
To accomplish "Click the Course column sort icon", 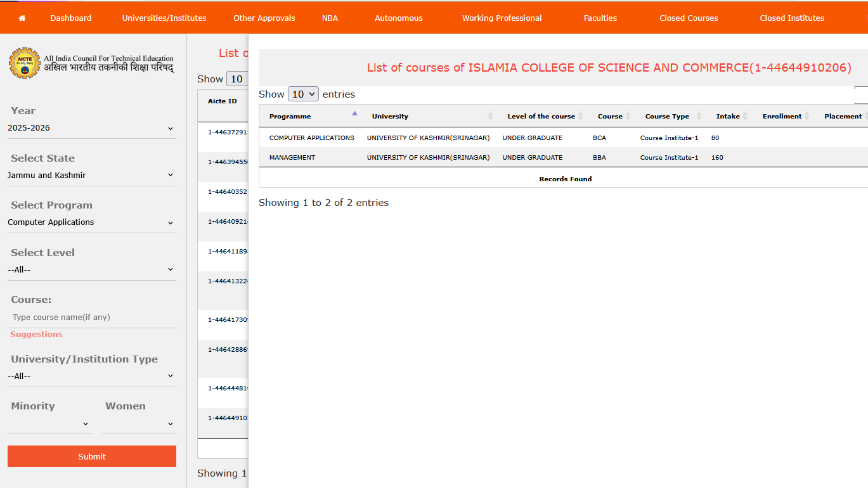I will coord(628,116).
